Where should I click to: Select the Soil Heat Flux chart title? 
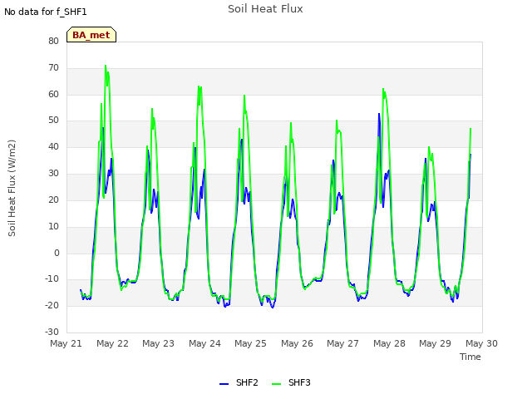(265, 9)
